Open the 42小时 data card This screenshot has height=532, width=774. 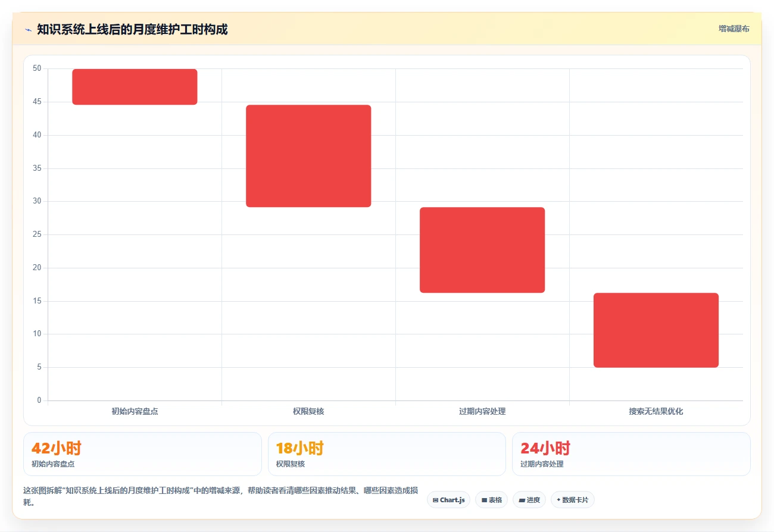pos(142,454)
